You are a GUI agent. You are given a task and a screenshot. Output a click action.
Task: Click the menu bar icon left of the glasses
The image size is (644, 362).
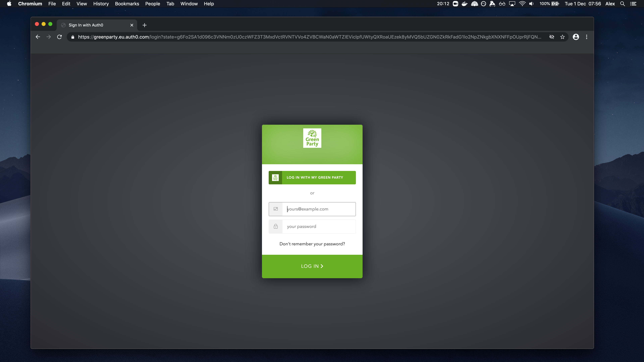[x=492, y=4]
